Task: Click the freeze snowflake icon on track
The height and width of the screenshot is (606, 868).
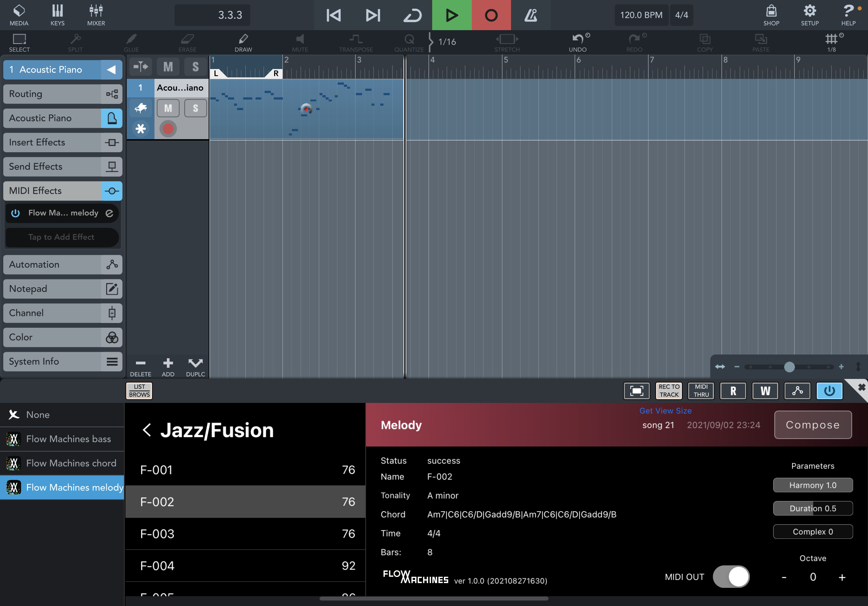Action: (141, 129)
